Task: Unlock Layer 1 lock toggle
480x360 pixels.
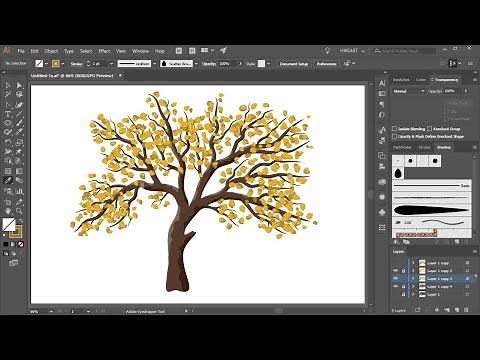Action: [x=403, y=294]
